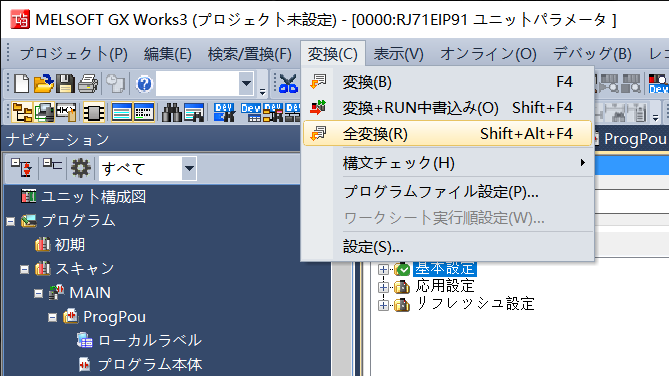Click the blue Help question mark icon

(x=144, y=84)
